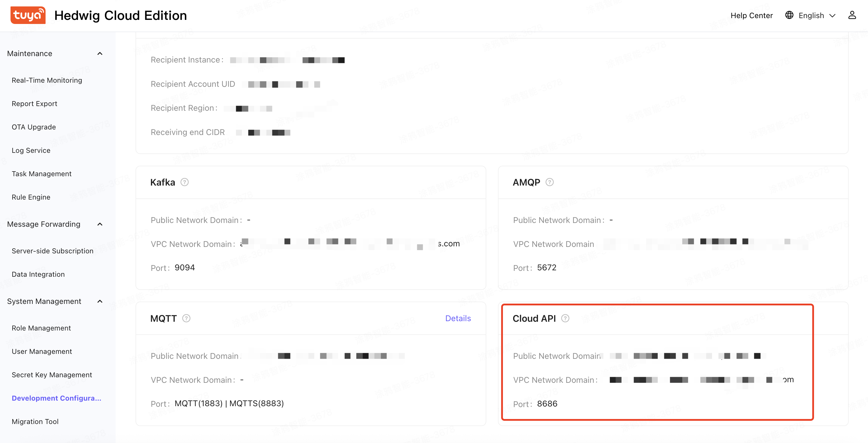
Task: Select OTA Upgrade in the sidebar
Action: coord(34,127)
